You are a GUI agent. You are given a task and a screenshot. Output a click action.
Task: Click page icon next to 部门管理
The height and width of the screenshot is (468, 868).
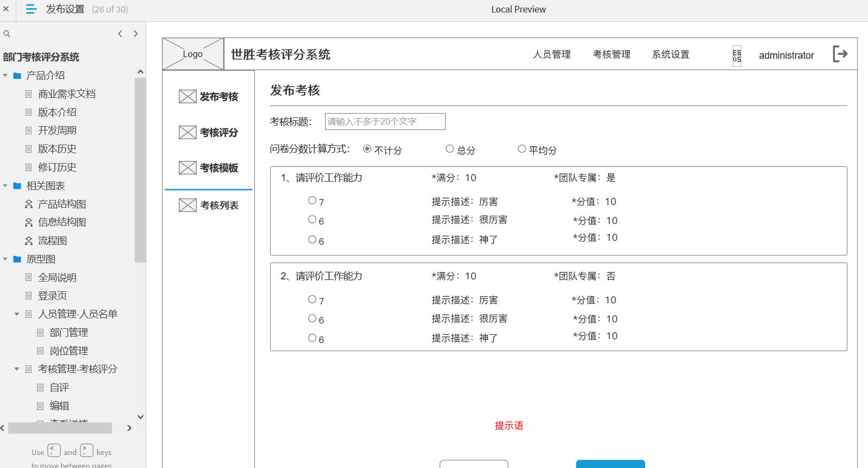(x=40, y=333)
